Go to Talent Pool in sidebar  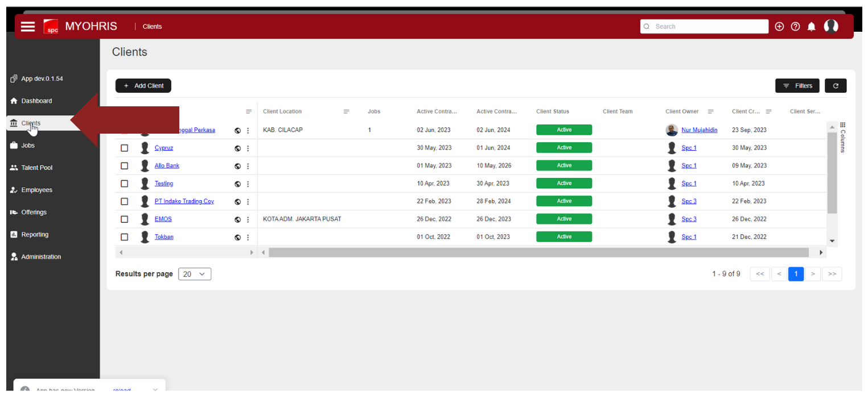point(36,168)
